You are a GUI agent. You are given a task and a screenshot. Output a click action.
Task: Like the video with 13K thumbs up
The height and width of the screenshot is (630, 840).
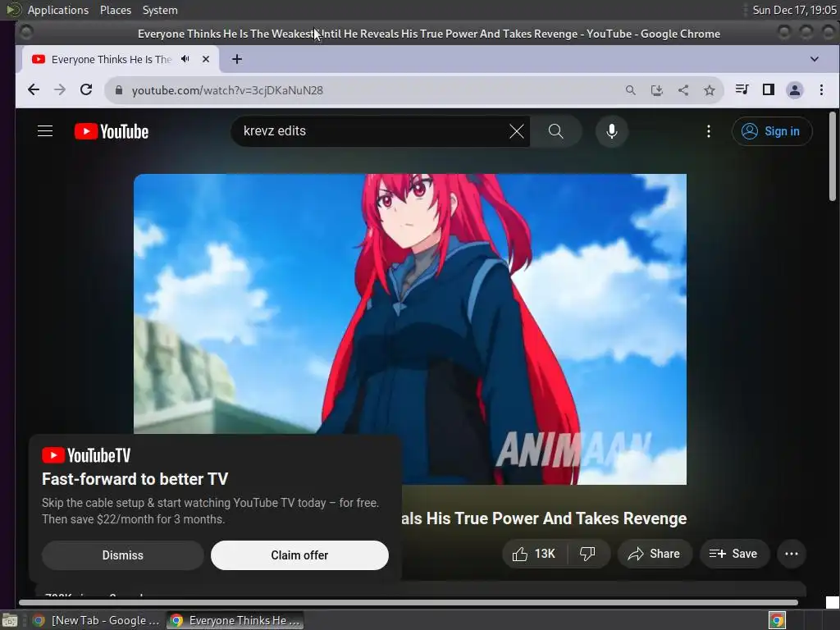[534, 554]
